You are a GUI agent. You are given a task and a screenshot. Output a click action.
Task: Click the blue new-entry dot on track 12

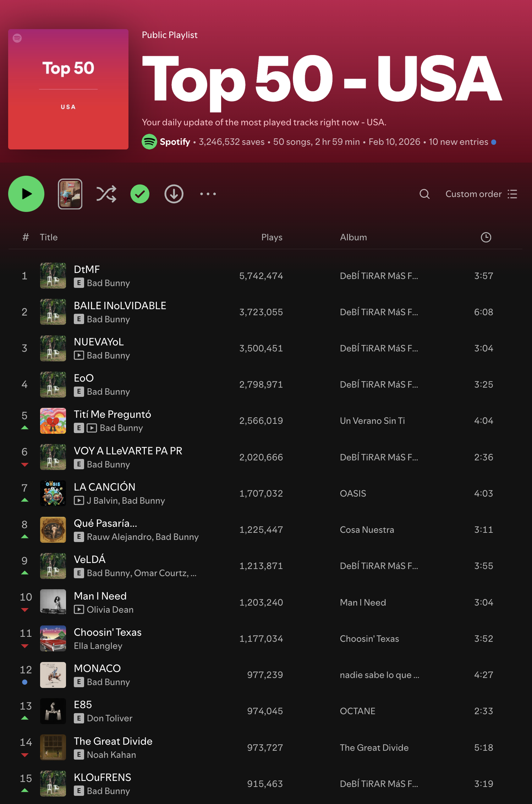click(x=24, y=682)
